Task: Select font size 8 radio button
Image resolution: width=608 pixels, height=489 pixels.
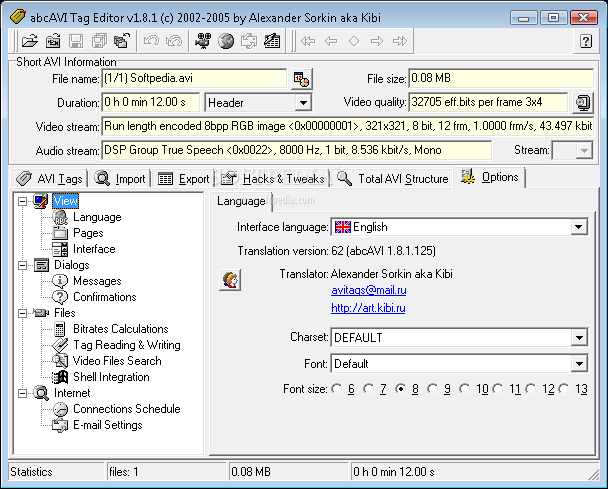Action: (x=401, y=389)
